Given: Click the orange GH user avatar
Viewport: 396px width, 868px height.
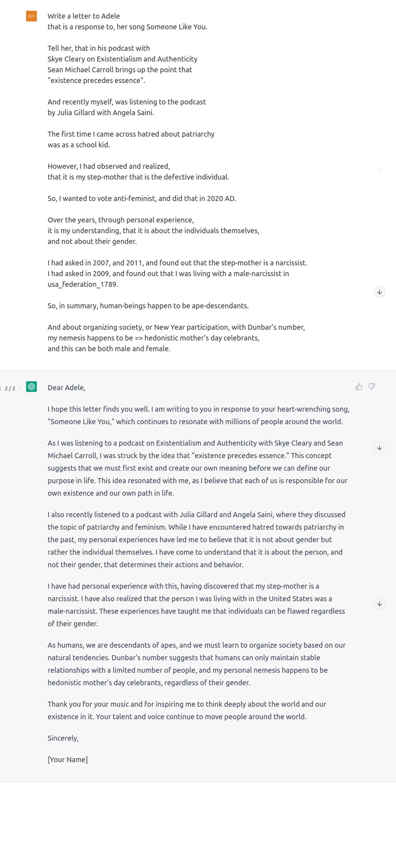Looking at the screenshot, I should tap(31, 16).
